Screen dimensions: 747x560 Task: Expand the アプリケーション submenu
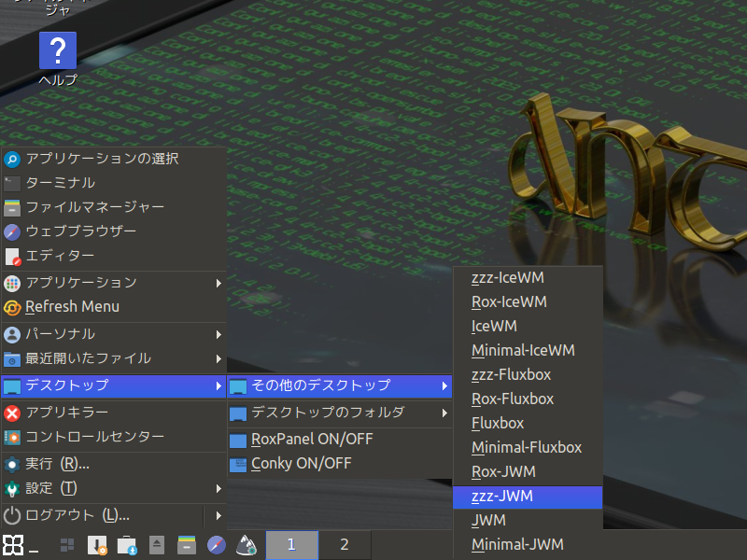[x=113, y=283]
